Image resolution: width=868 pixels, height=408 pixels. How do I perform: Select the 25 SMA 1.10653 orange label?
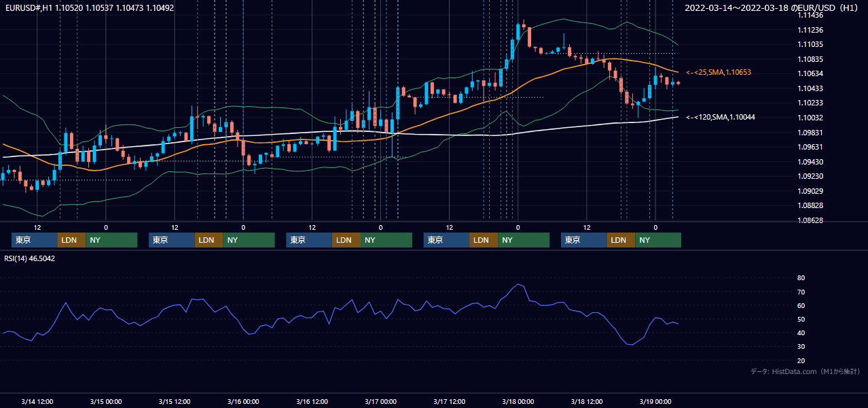pyautogui.click(x=719, y=72)
